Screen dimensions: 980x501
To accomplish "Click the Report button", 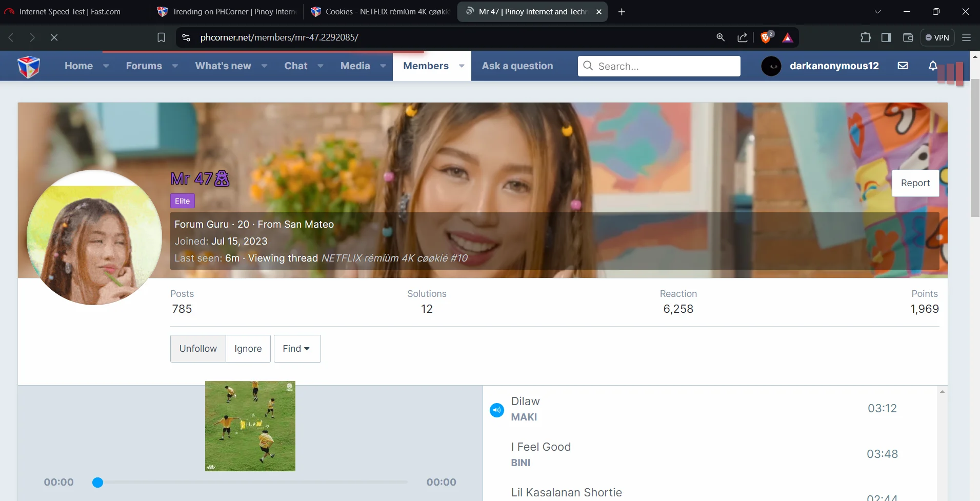I will click(915, 183).
